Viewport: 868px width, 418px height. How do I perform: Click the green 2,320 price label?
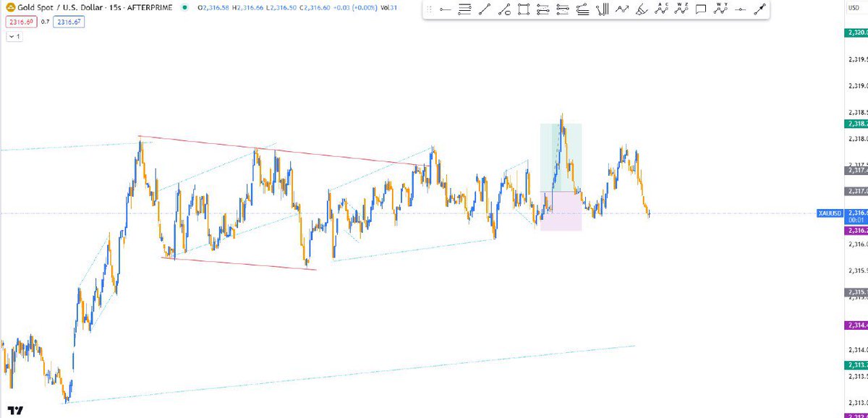[856, 33]
